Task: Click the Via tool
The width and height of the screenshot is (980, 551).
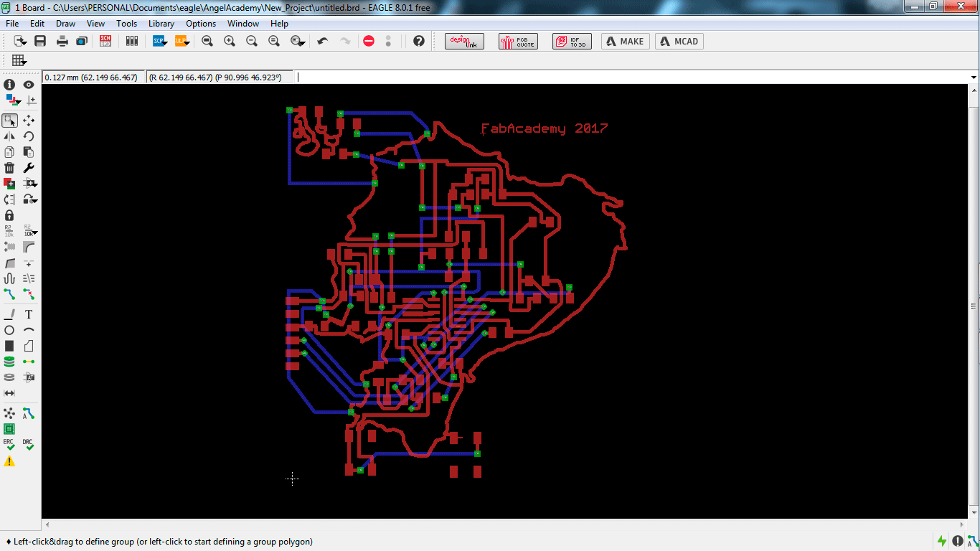Action: [9, 362]
